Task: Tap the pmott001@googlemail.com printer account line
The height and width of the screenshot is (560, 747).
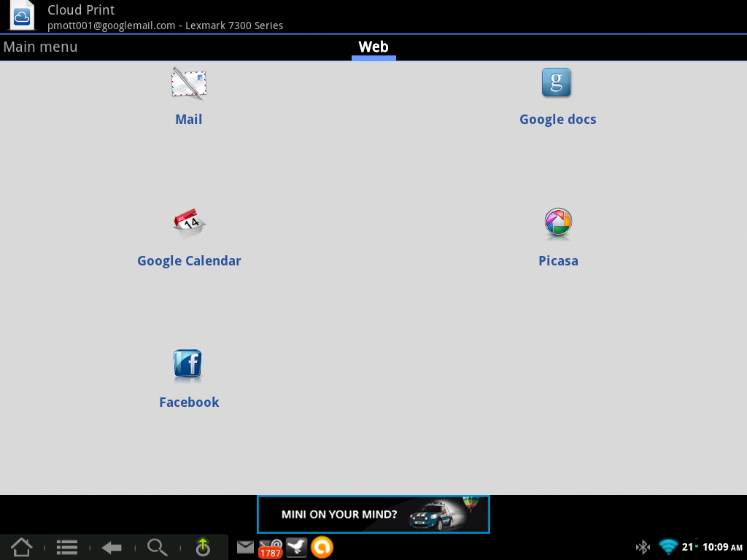Action: point(166,26)
